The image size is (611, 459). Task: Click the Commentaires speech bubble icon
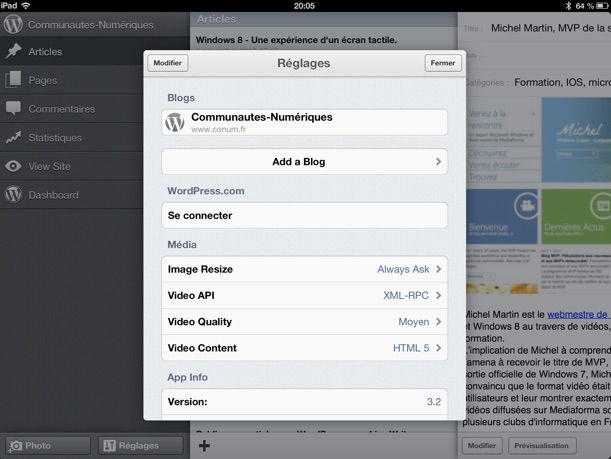pos(13,108)
